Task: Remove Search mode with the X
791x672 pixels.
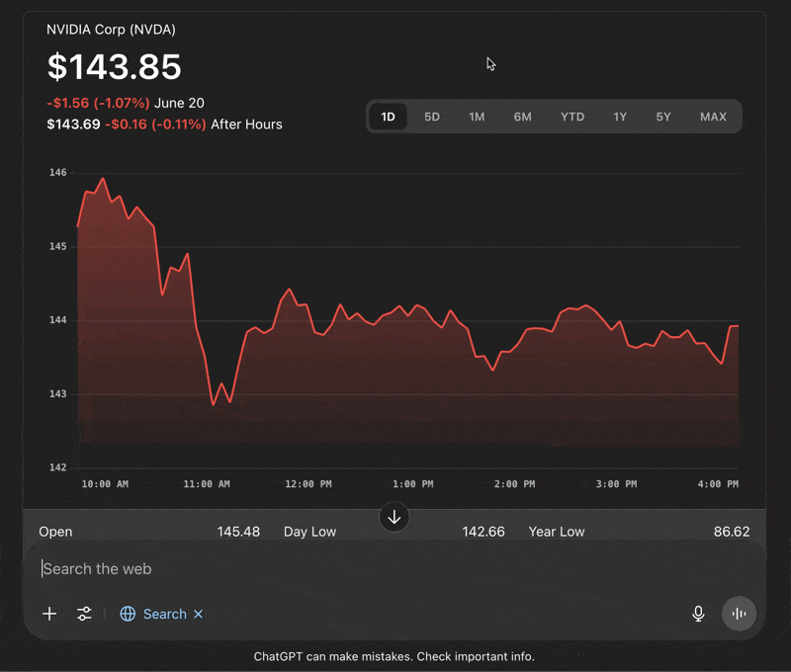Action: point(199,614)
